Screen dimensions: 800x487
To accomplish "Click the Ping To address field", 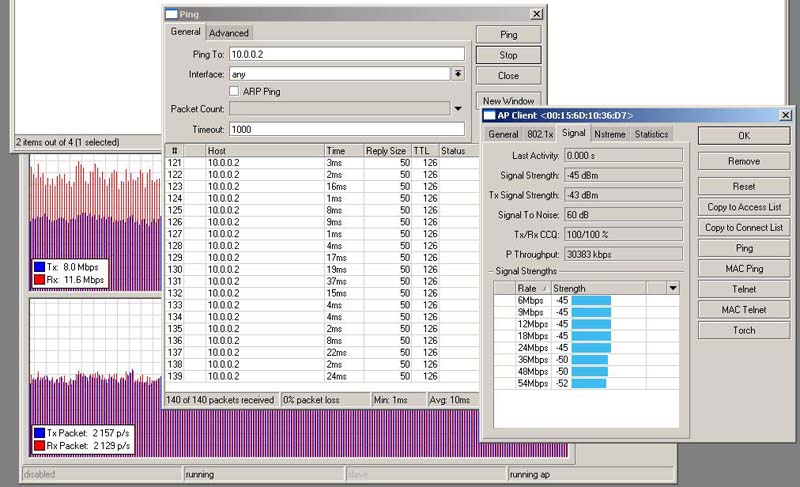I will 347,54.
